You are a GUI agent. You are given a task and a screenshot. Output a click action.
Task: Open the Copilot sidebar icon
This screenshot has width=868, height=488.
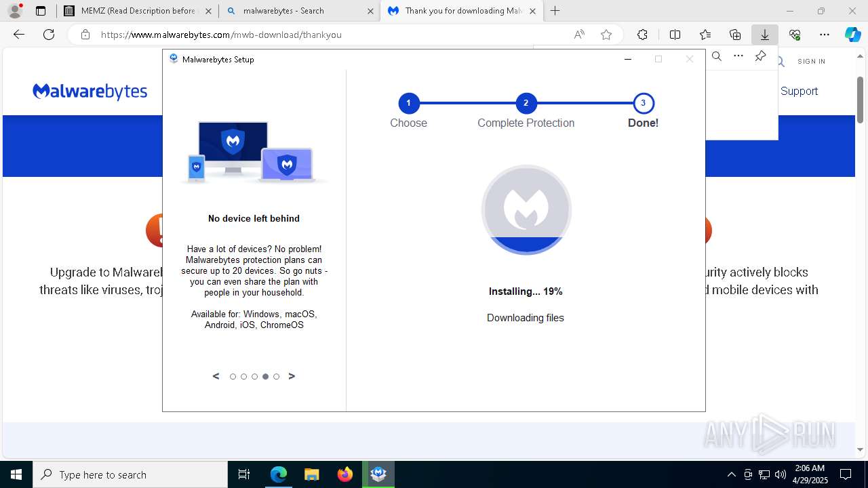click(852, 35)
